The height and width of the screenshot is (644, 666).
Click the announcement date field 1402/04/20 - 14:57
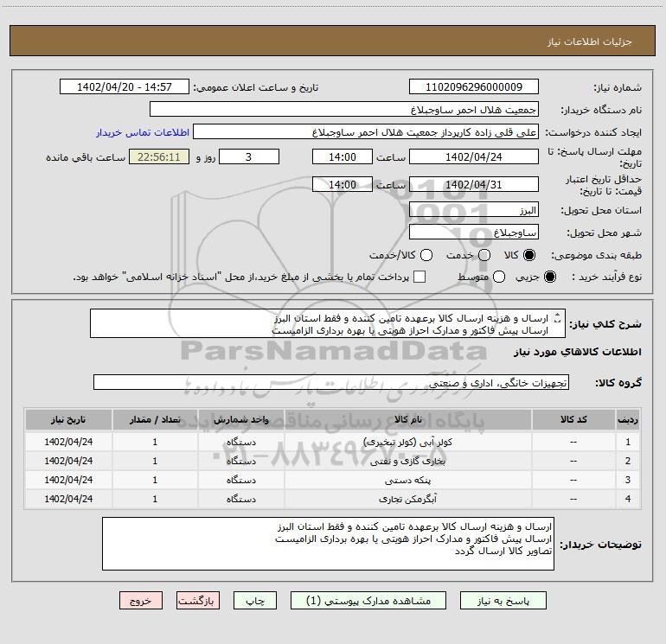(x=125, y=86)
